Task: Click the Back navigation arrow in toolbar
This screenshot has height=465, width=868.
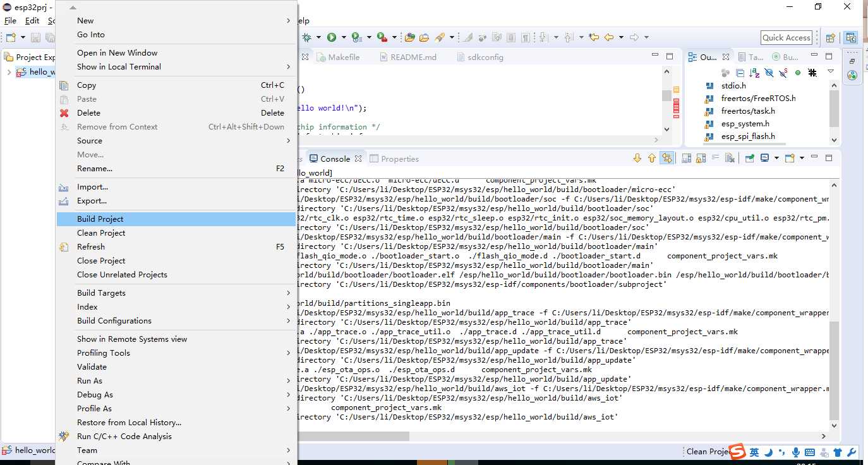Action: [x=609, y=37]
